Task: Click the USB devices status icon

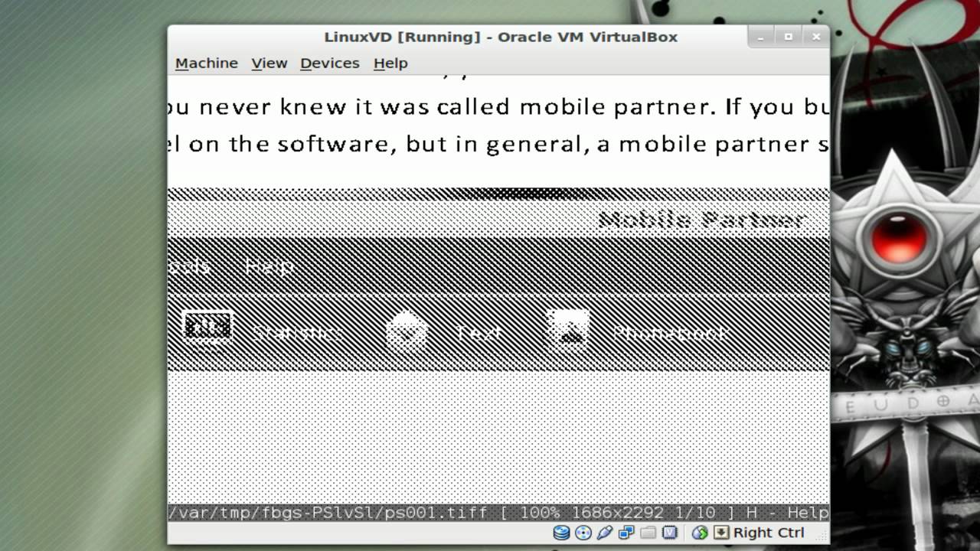Action: (x=605, y=533)
